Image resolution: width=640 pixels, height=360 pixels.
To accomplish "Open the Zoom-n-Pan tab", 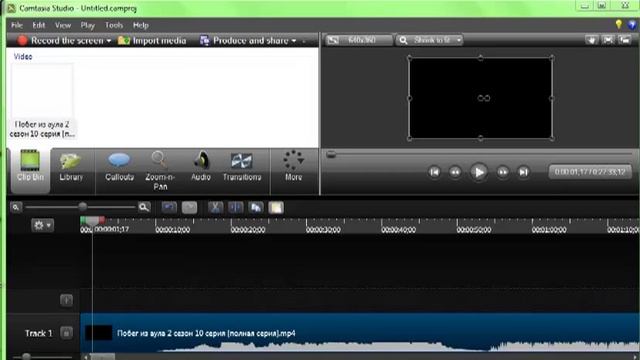I will (160, 170).
